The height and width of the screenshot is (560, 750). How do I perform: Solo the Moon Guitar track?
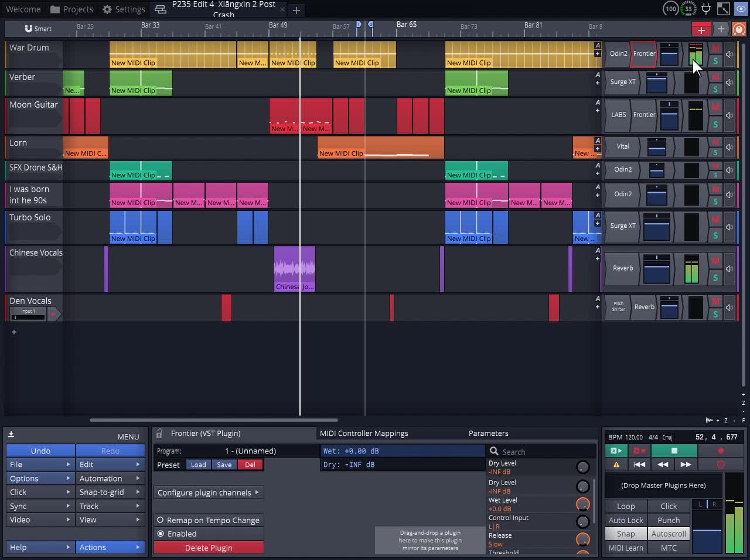point(715,124)
